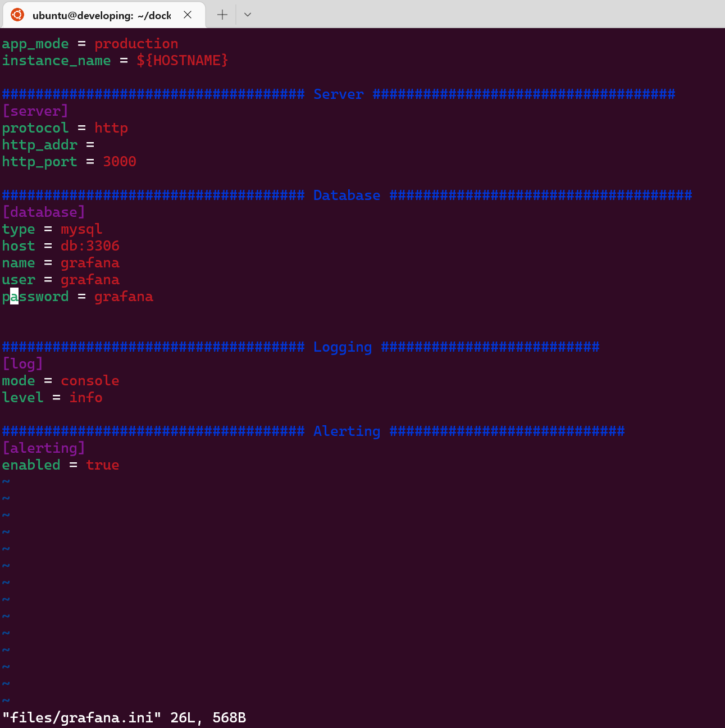Click the level key
Viewport: 725px width, 728px height.
tap(23, 398)
